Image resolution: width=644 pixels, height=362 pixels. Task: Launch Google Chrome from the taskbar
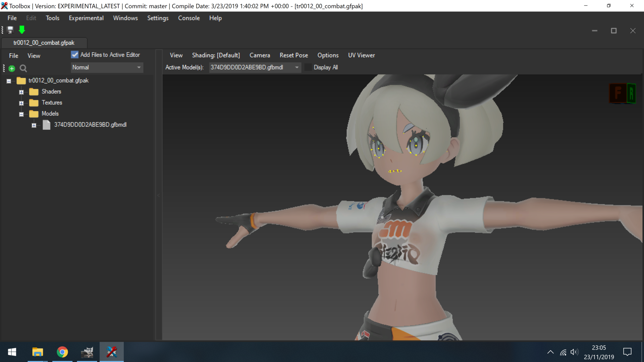62,352
